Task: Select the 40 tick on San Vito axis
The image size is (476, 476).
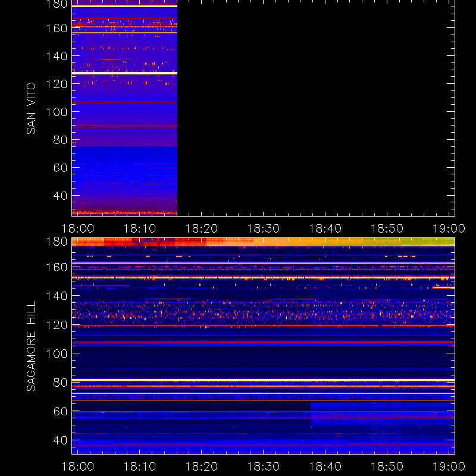Action: (60, 196)
